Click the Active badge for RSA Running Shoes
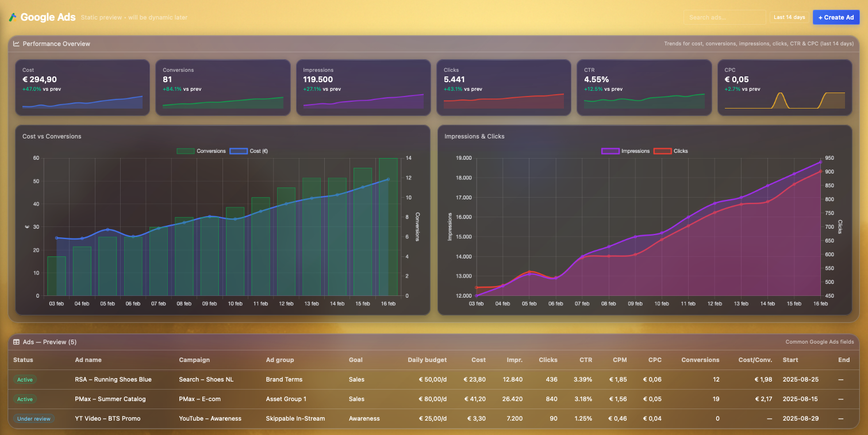868x435 pixels. [25, 379]
